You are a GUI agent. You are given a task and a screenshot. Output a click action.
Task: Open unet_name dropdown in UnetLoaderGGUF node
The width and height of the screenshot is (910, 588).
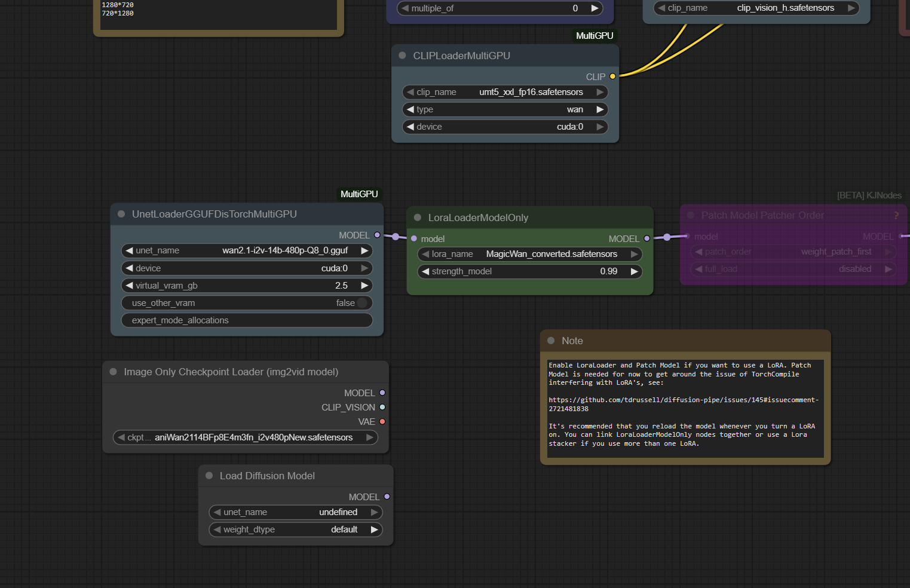click(247, 250)
